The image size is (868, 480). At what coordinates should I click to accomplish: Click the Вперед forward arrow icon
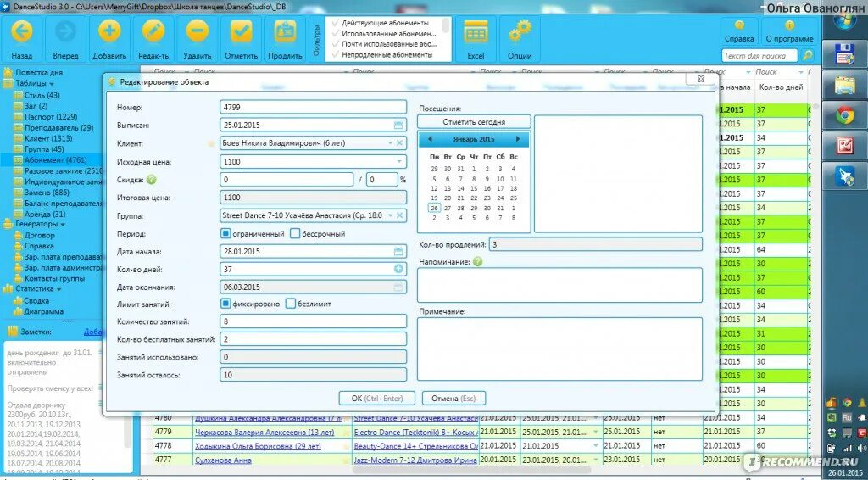66,31
